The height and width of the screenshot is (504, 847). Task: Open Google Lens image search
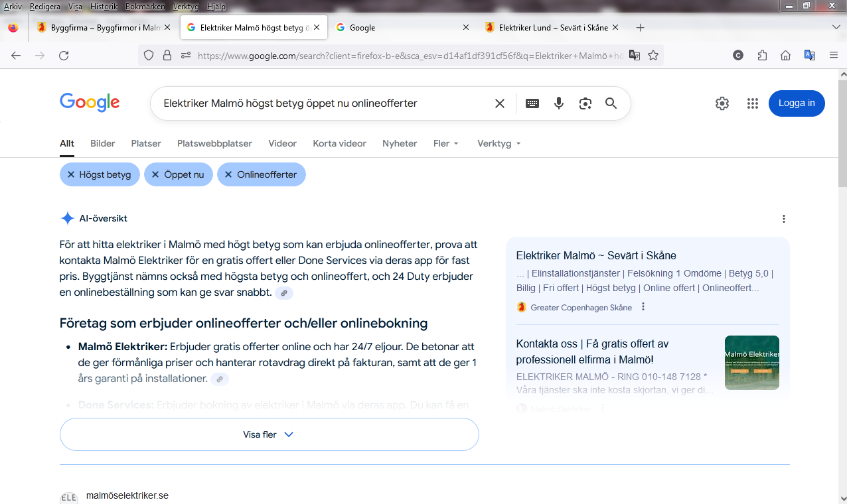pos(585,103)
